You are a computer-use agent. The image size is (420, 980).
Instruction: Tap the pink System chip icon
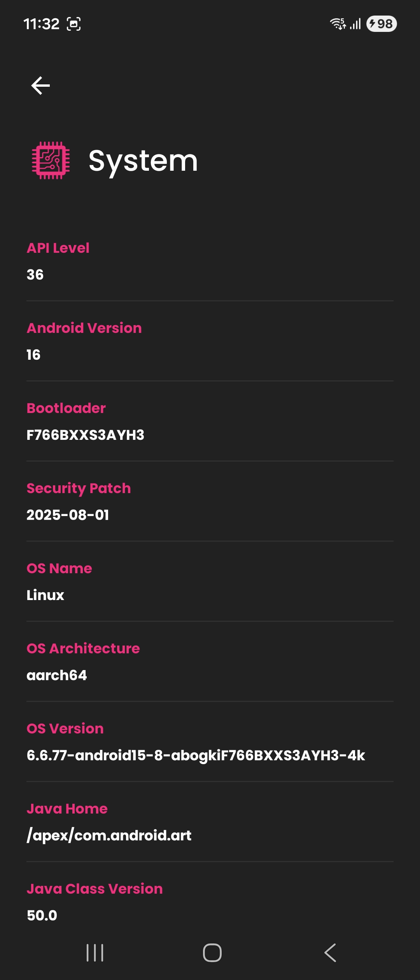[51, 160]
